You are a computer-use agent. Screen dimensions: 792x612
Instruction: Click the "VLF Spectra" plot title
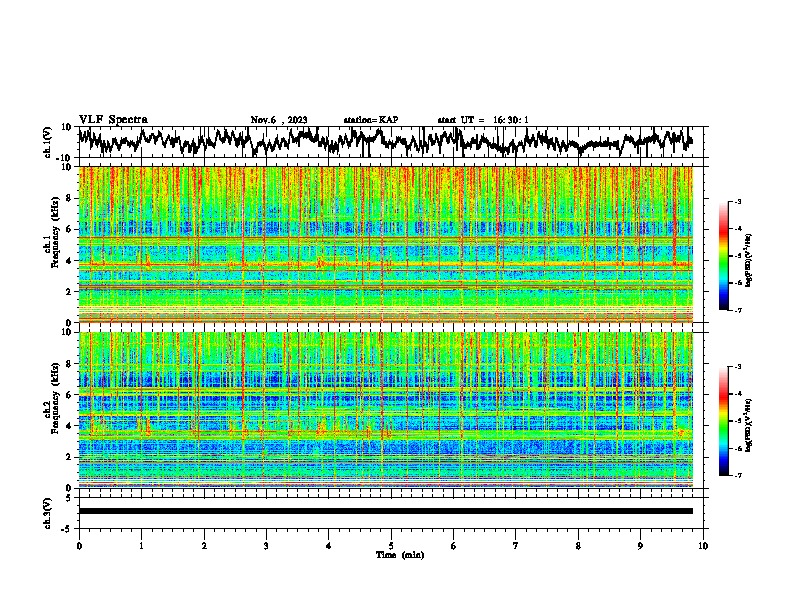tap(113, 120)
